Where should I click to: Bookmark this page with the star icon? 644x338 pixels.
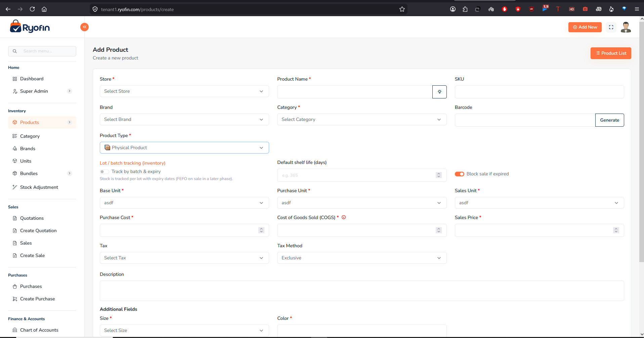coord(402,9)
